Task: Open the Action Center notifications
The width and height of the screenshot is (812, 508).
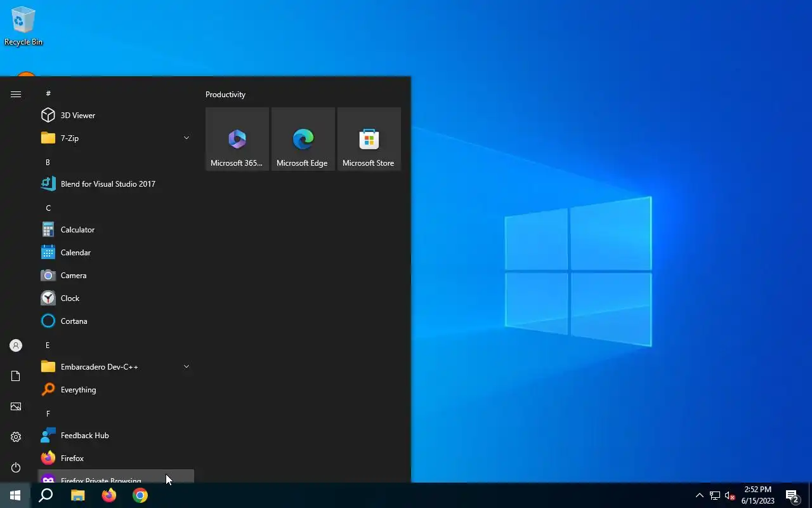Action: pos(792,495)
